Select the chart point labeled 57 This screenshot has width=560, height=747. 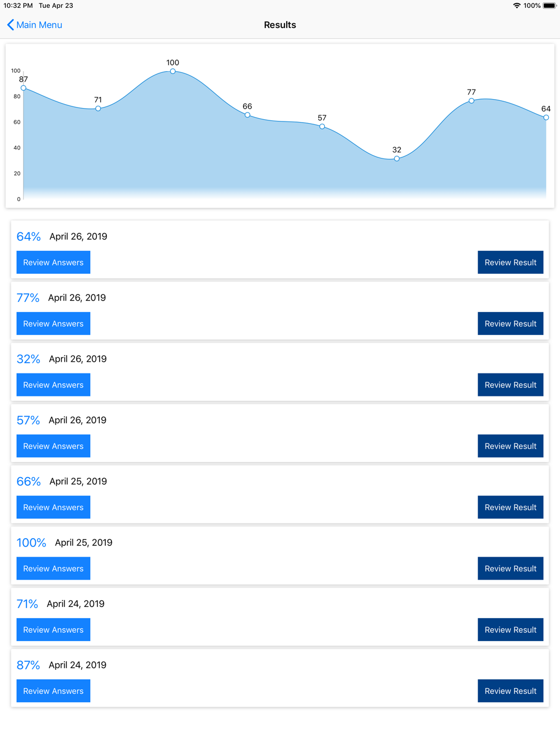tap(322, 127)
